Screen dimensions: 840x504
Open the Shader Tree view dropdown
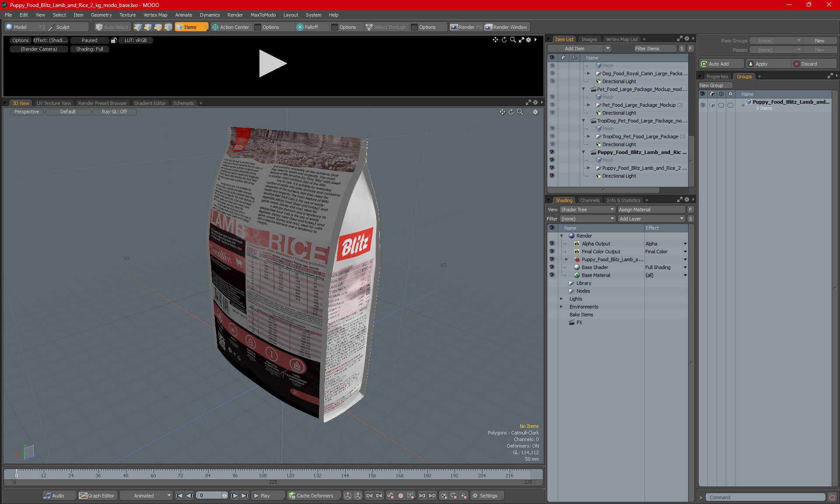588,210
